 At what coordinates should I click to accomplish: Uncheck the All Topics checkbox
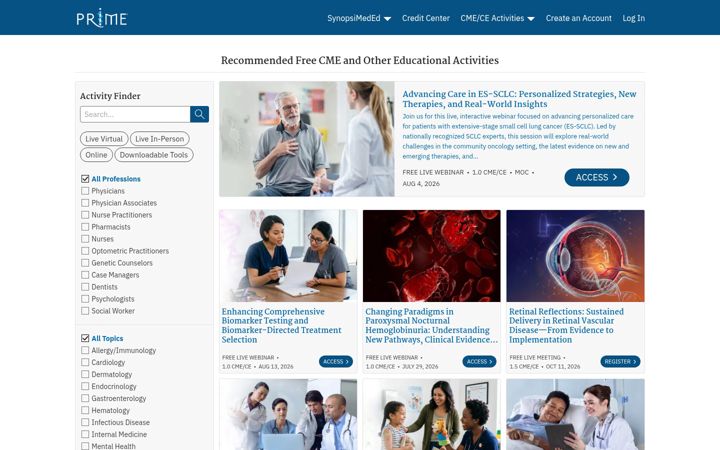(85, 338)
